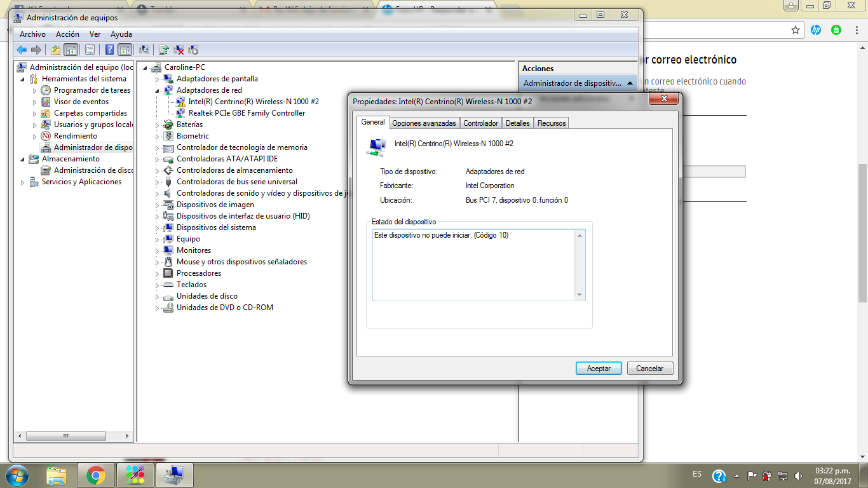The image size is (868, 488).
Task: Expand the Teclados node
Action: click(158, 285)
